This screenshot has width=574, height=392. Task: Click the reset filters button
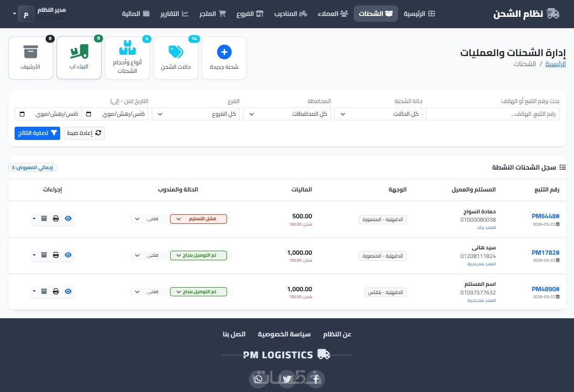(x=84, y=133)
